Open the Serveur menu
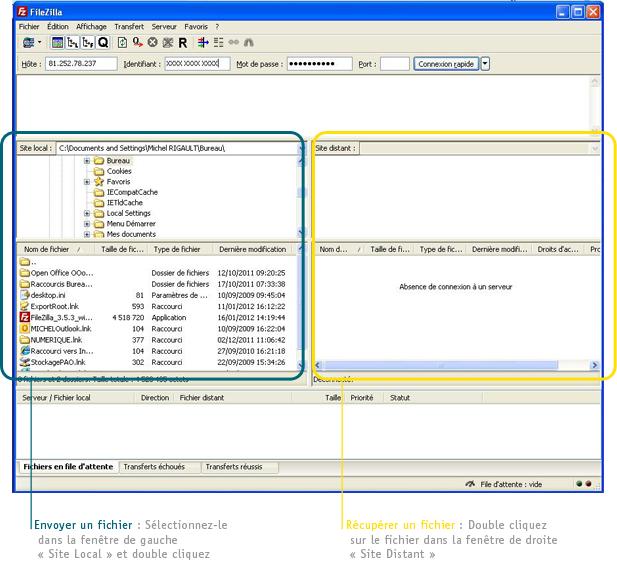The image size is (617, 566). [164, 27]
